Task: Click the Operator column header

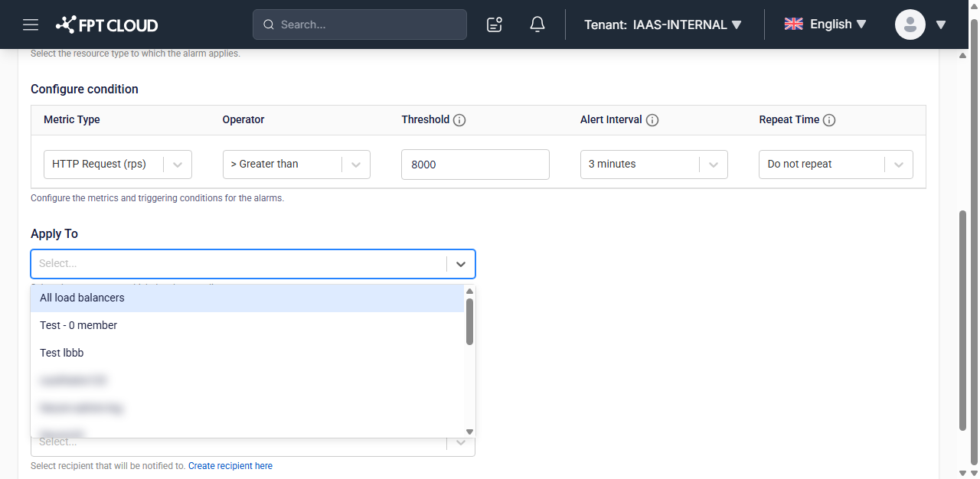Action: pos(243,120)
